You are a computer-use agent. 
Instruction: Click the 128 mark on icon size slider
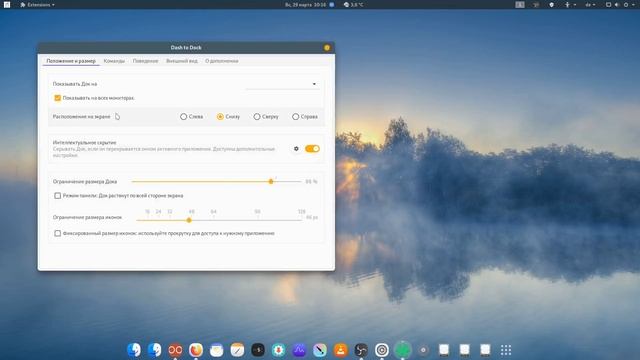301,211
